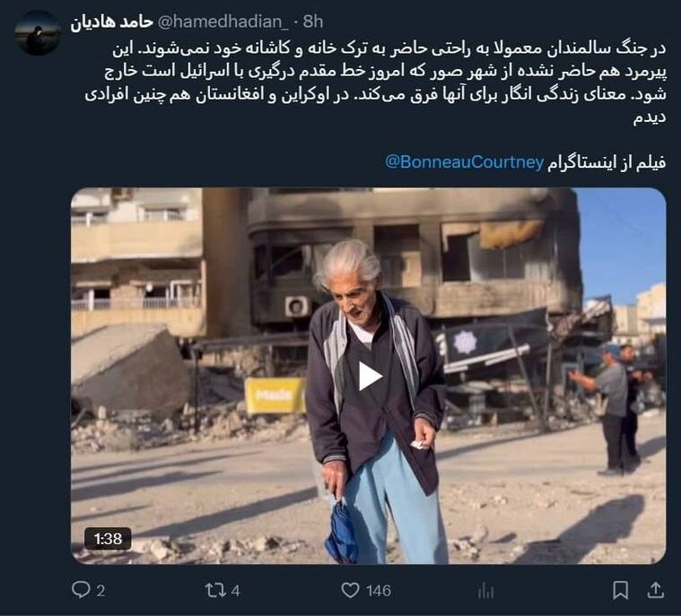Open the view analytics bar-chart icon
This screenshot has height=616, width=681.
pos(485,591)
